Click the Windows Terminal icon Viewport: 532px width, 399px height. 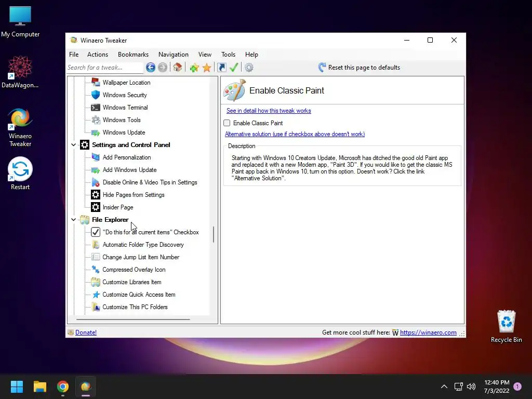tap(96, 108)
